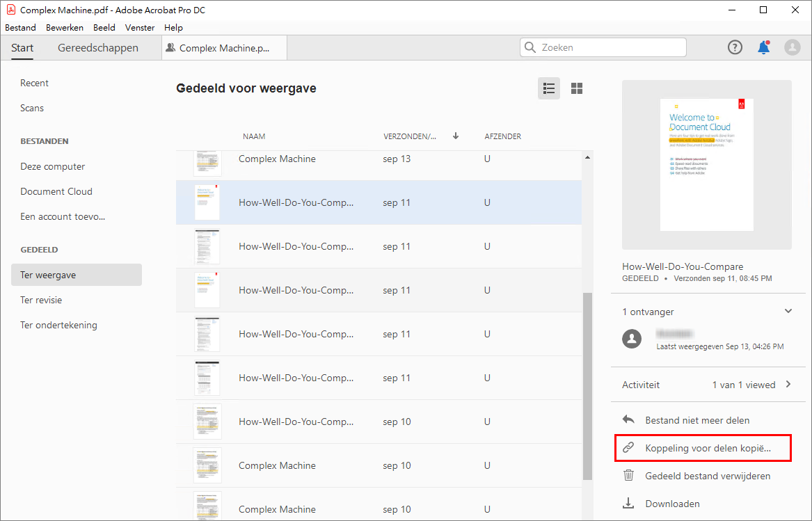Click '1 van 1 viewed' activity text
Image resolution: width=812 pixels, height=521 pixels.
click(744, 385)
